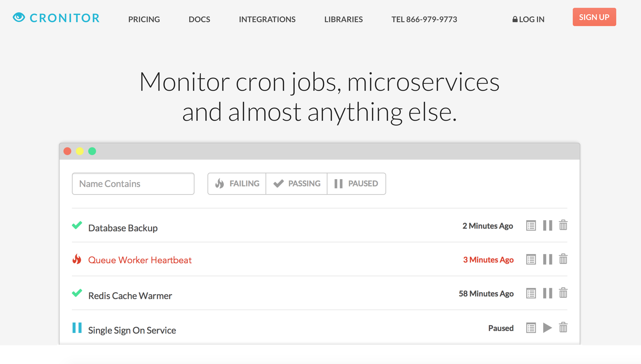Resume the Single Sign On Service monitor
Image resolution: width=641 pixels, height=364 pixels.
[x=547, y=328]
